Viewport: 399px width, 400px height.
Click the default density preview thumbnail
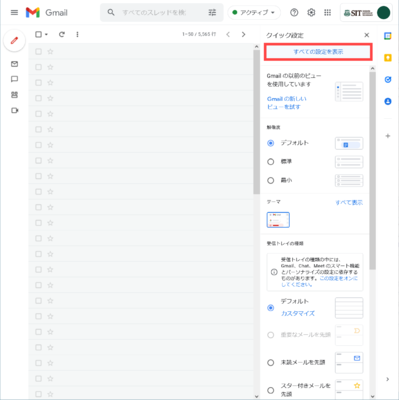pos(349,143)
